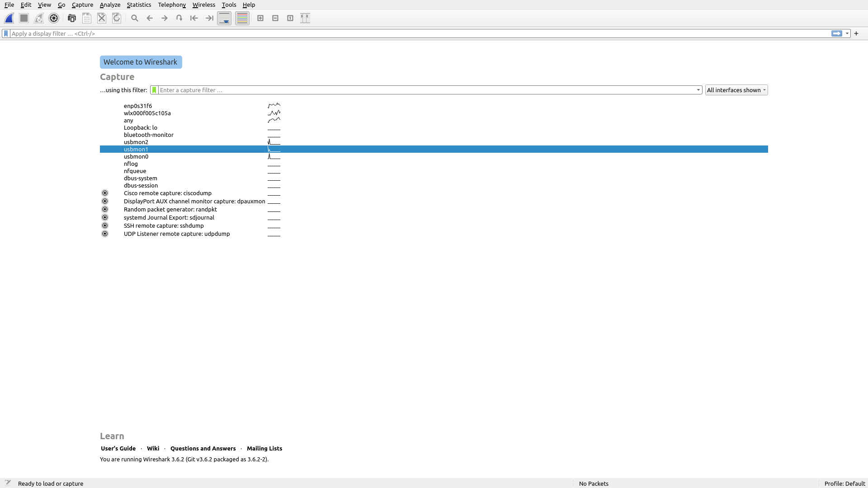The image size is (868, 488).
Task: Open settings gear for SSH remote capture
Action: 105,225
